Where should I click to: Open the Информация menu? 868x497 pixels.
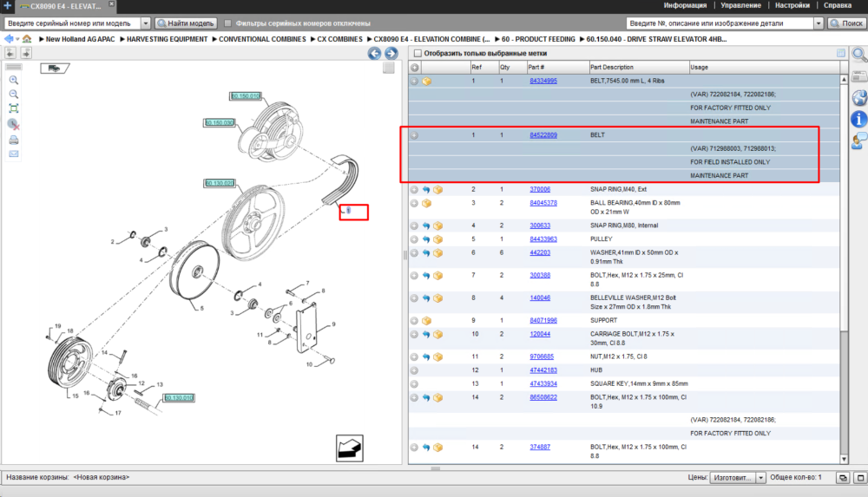pos(685,5)
